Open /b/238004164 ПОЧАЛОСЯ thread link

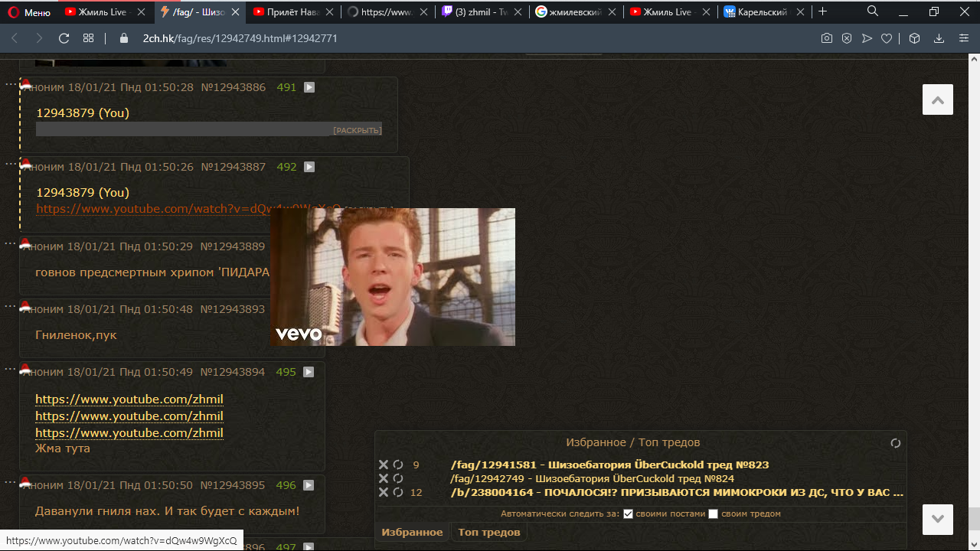677,492
